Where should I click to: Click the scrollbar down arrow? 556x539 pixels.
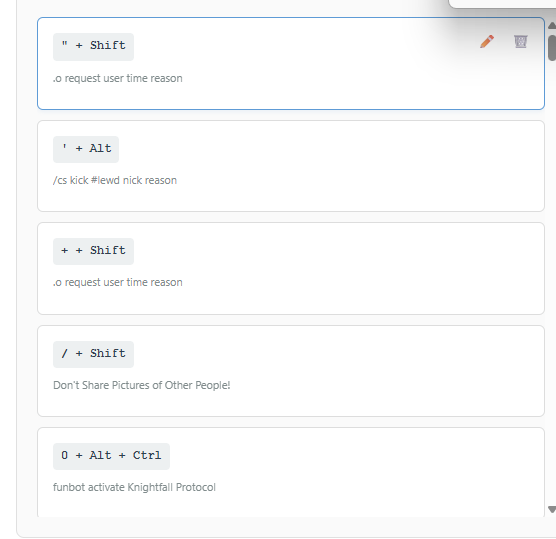coord(552,510)
